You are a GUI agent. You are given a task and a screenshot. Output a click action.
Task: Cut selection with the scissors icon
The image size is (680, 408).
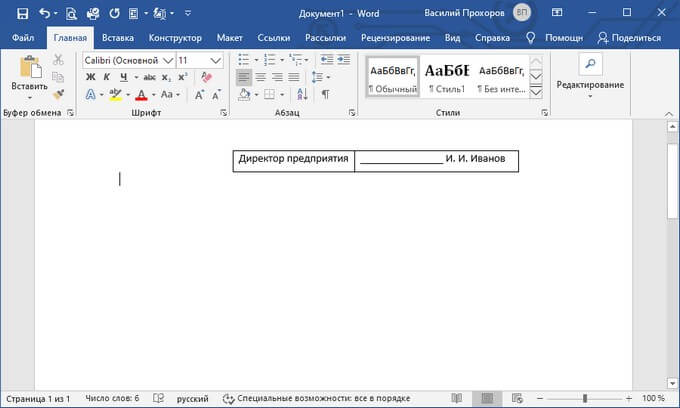tap(58, 59)
